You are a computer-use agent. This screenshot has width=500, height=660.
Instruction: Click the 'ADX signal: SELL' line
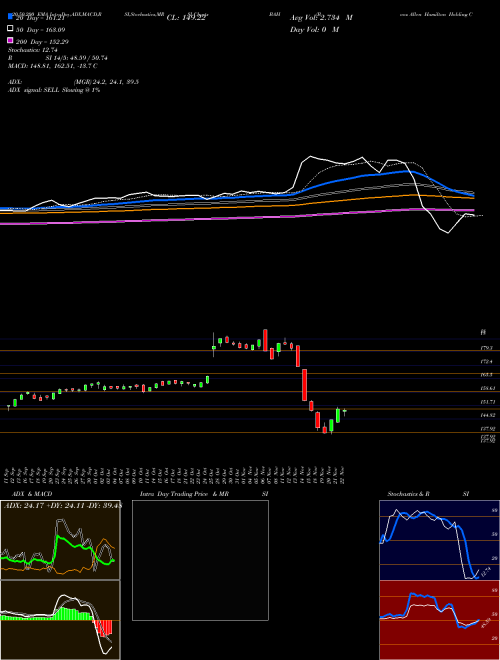tap(53, 90)
